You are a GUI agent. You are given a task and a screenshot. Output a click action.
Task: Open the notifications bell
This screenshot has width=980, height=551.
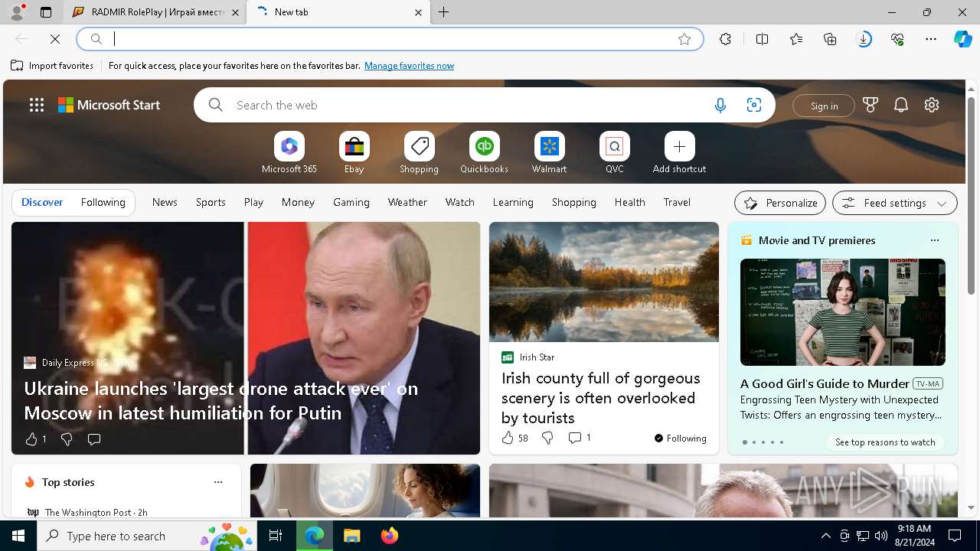click(901, 105)
